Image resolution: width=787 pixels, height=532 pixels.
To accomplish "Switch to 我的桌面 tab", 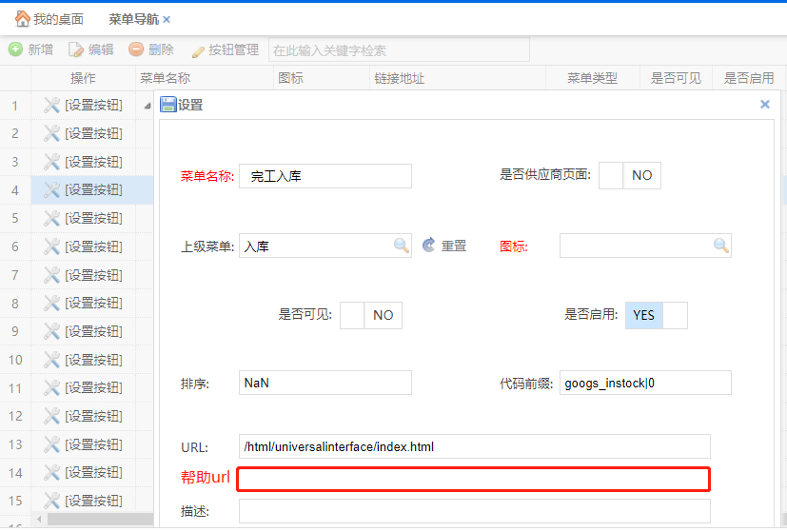I will click(x=49, y=19).
